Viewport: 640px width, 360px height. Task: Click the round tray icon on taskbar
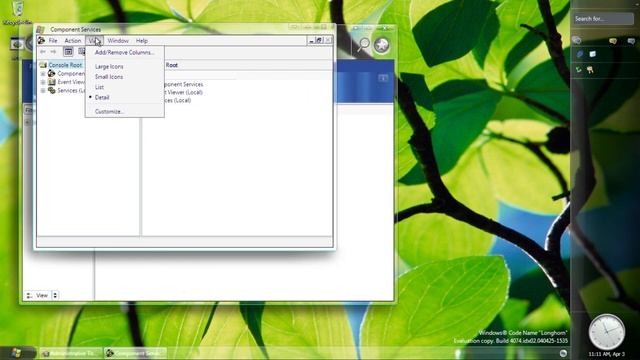(563, 353)
